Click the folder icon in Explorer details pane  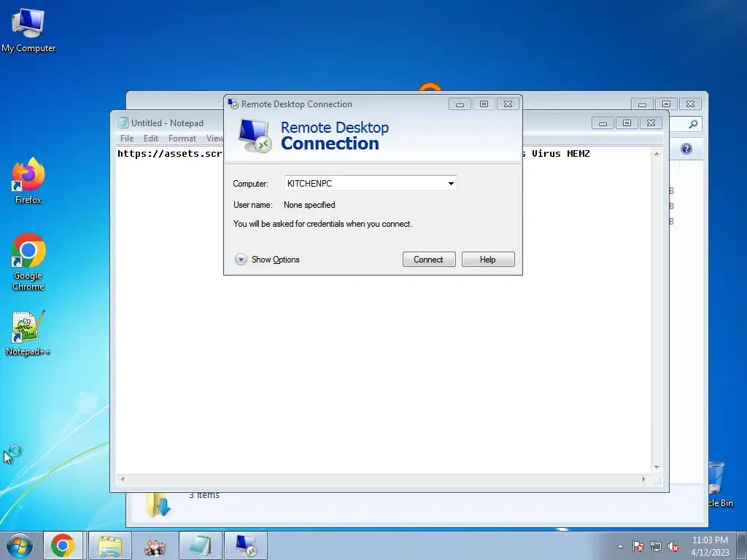point(158,505)
